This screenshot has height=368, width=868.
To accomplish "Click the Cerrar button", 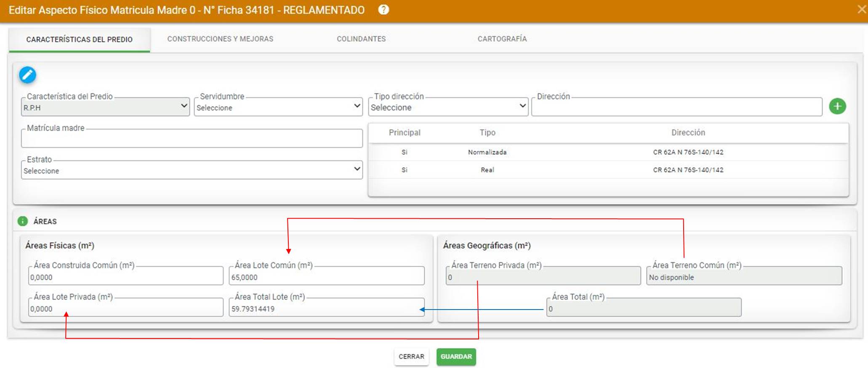I will click(411, 357).
